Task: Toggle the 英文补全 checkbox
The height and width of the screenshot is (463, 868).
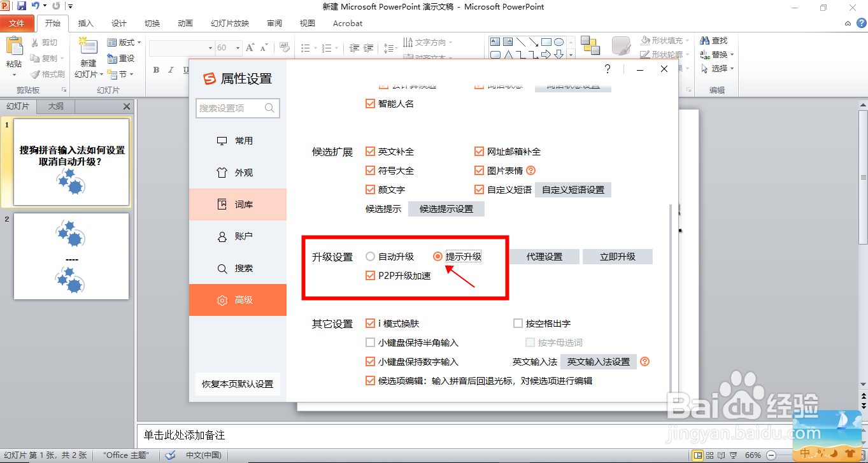Action: (x=370, y=152)
